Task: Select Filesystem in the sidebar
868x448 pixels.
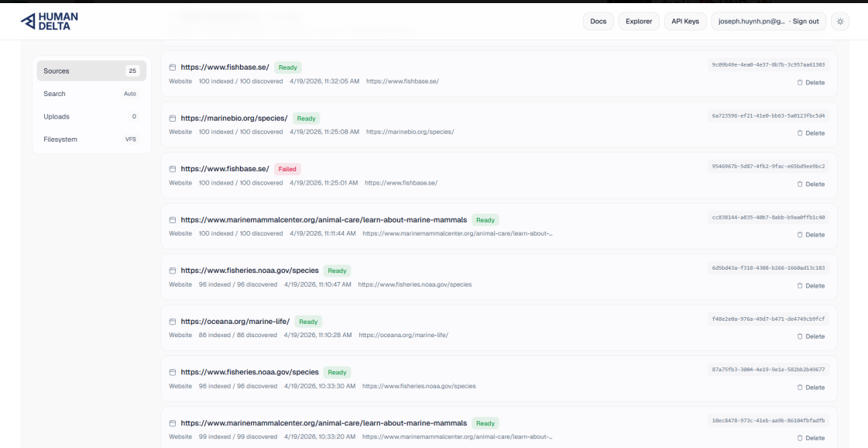Action: click(x=91, y=140)
